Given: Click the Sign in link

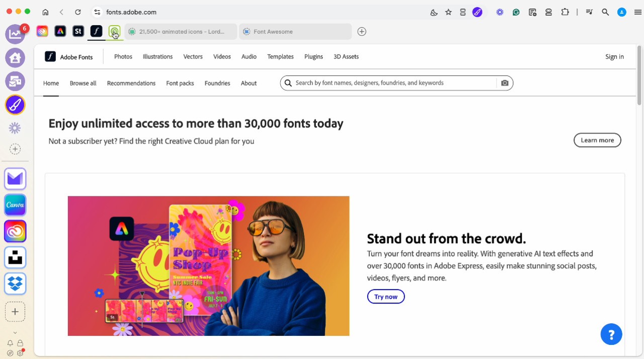Looking at the screenshot, I should [x=614, y=57].
